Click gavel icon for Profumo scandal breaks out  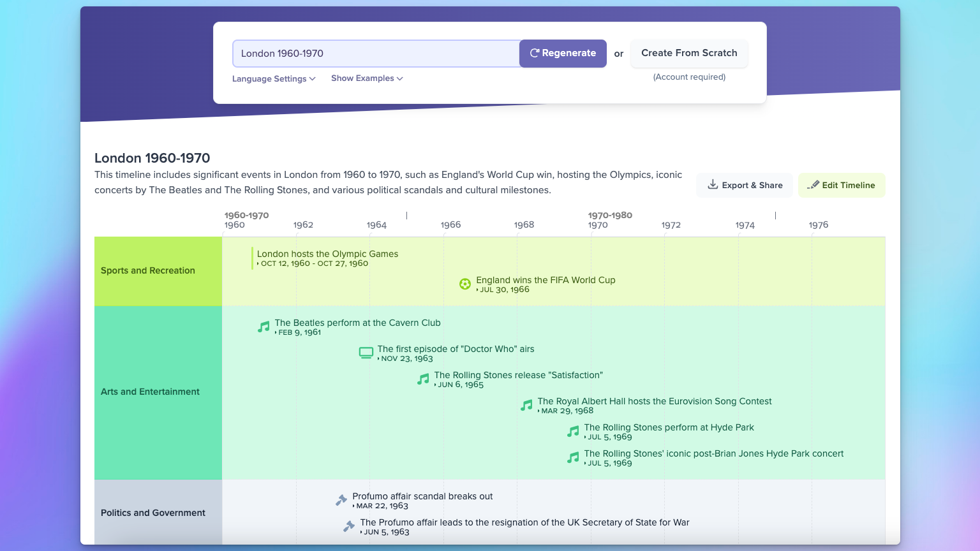pos(341,501)
